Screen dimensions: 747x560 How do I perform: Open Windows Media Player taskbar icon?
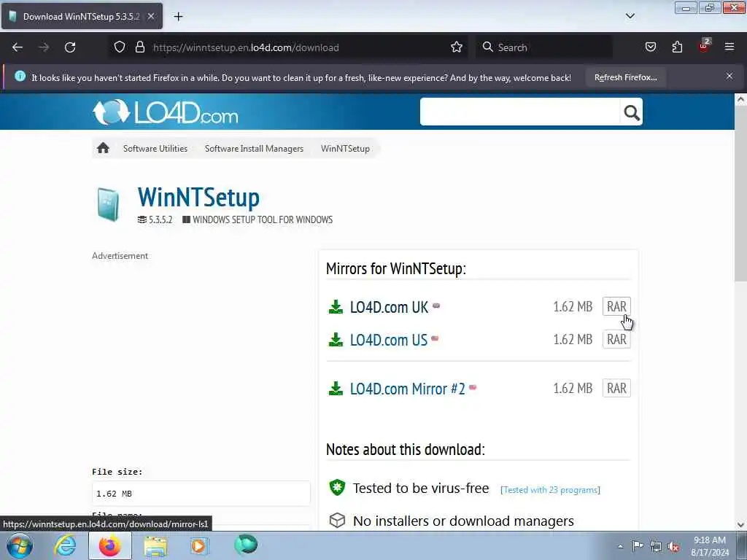[x=198, y=545]
